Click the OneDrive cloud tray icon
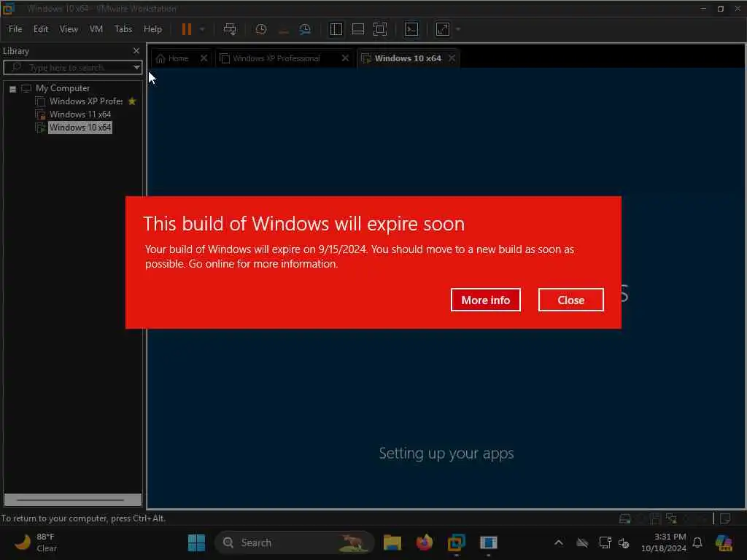 [581, 542]
